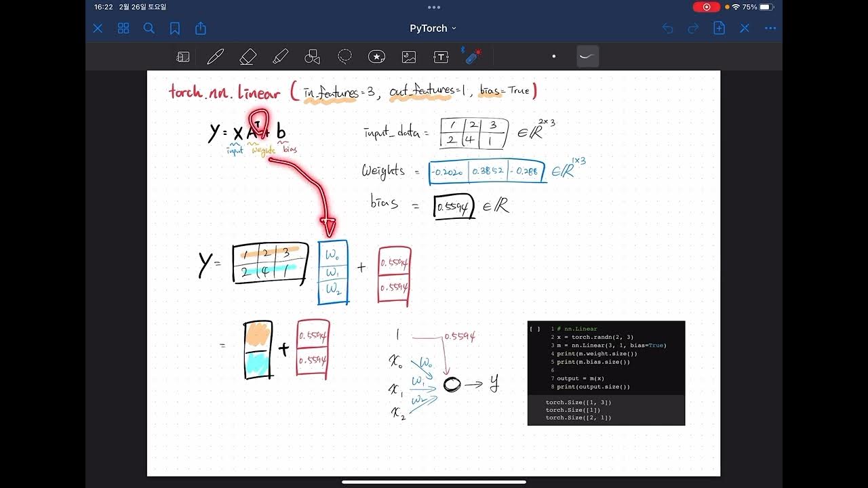
Task: Tap the boxed bias value 0.5594
Action: [454, 207]
